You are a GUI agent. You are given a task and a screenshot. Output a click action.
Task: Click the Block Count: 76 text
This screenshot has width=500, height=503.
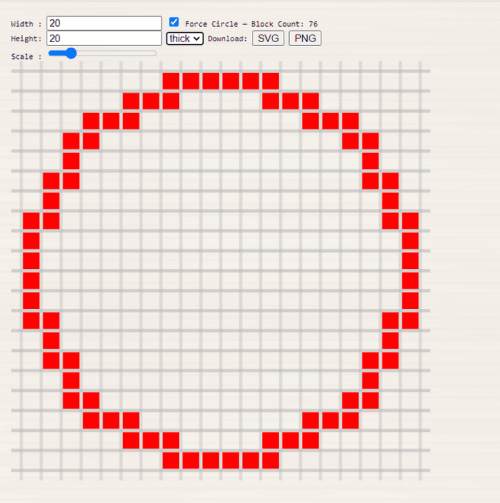pos(284,24)
